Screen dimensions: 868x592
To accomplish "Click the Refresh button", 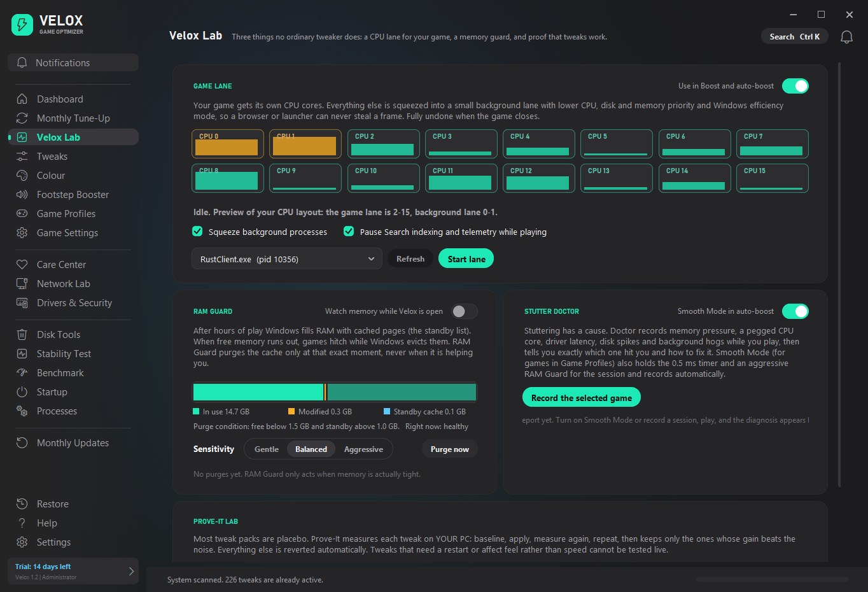I will coord(410,259).
